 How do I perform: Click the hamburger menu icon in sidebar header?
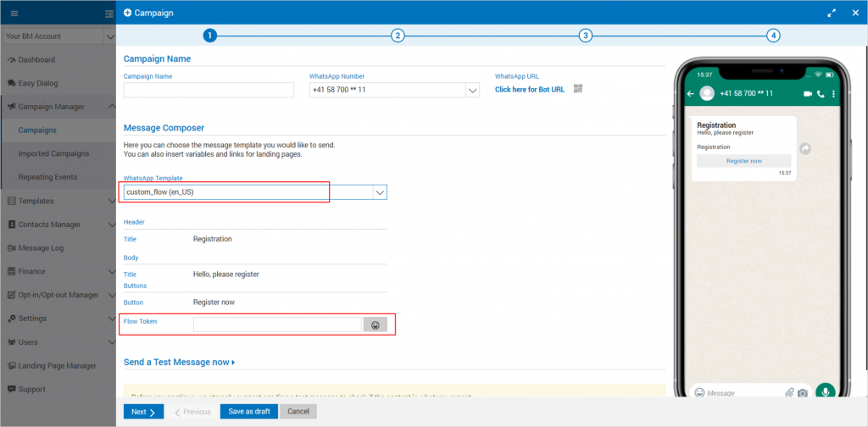point(14,13)
